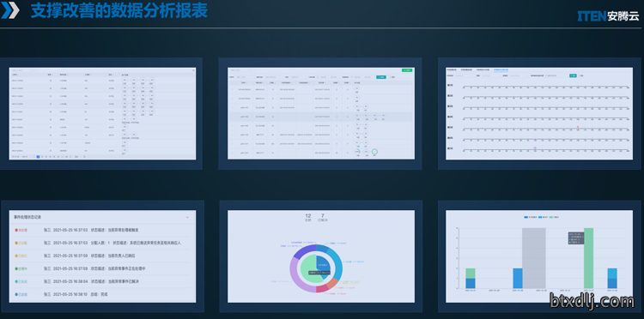Click the yellow 已响应 status dot
This screenshot has height=319, width=644.
pyautogui.click(x=16, y=256)
